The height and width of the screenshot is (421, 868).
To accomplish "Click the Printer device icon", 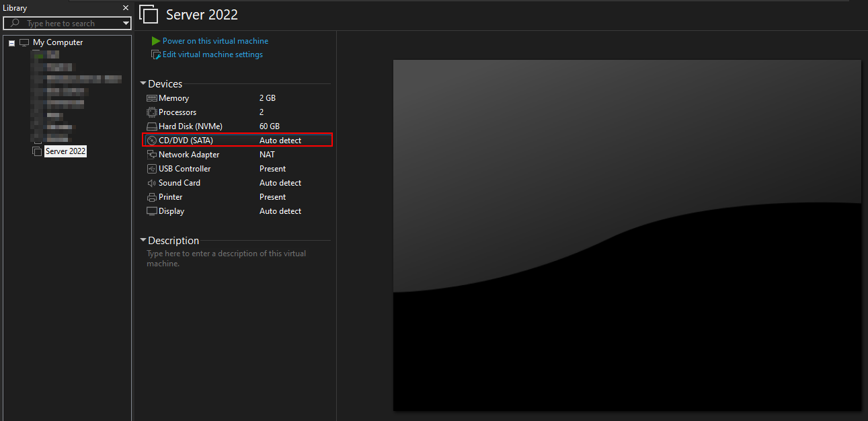I will pos(152,197).
